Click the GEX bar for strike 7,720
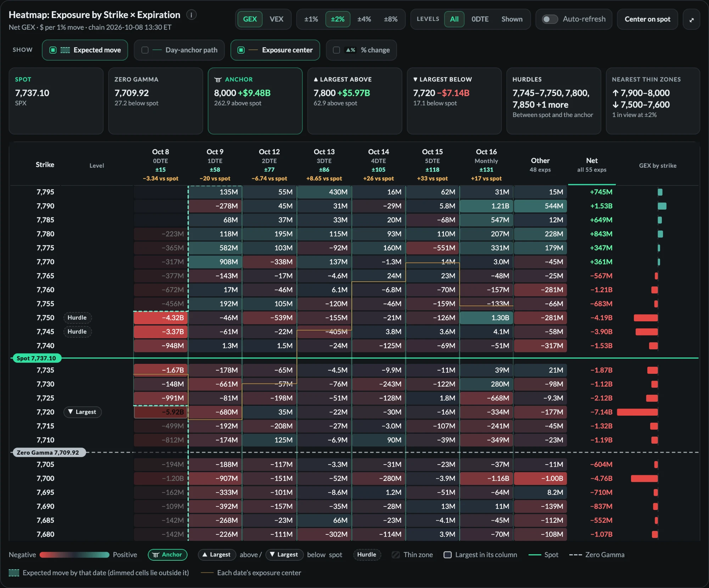Screen dimensions: 709x588 637,412
